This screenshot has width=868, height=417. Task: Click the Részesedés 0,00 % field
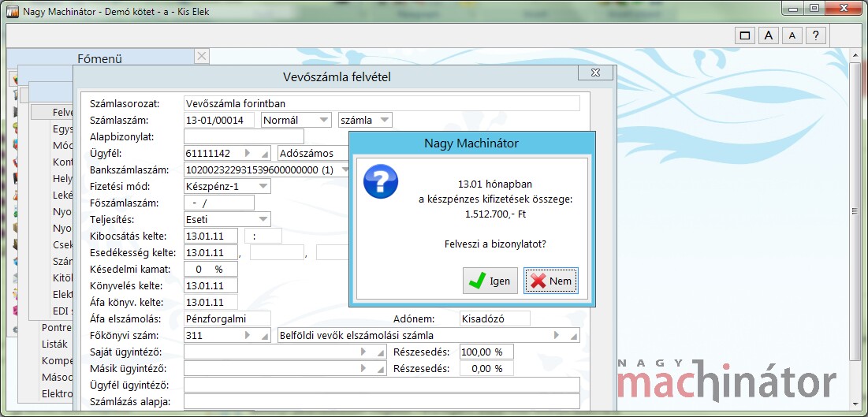click(x=486, y=368)
